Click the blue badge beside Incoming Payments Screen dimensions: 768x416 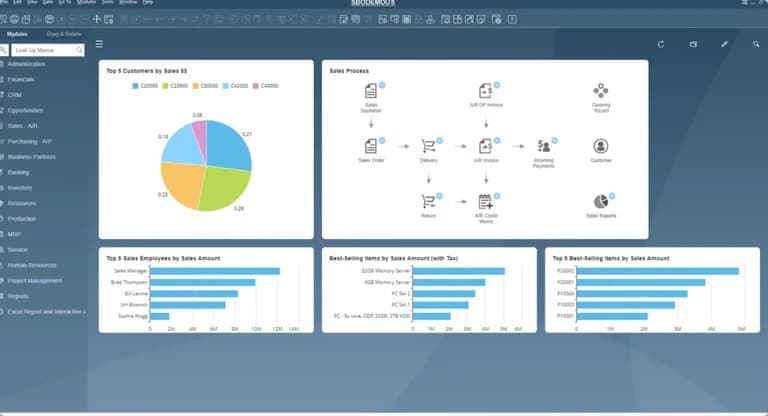554,141
